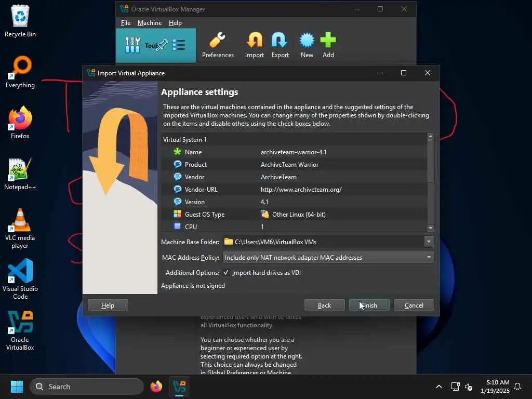Click the Import appliance toolbar icon
Image resolution: width=532 pixels, height=399 pixels.
255,45
